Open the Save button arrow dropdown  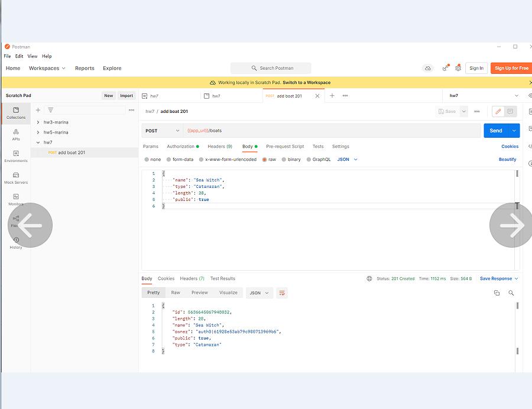464,111
